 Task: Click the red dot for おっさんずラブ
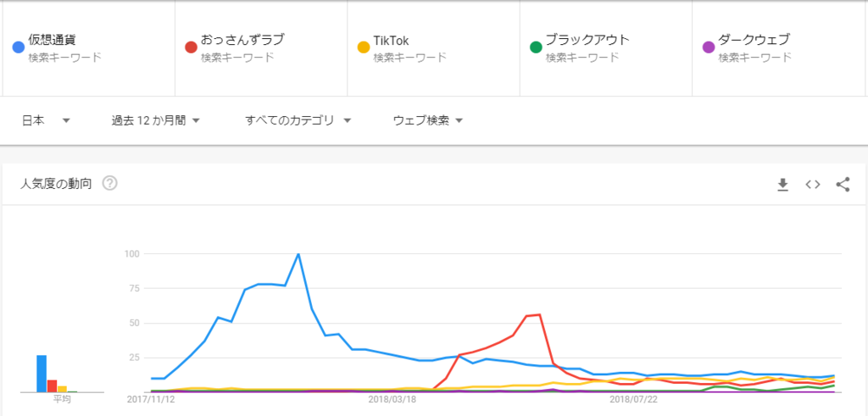(191, 47)
